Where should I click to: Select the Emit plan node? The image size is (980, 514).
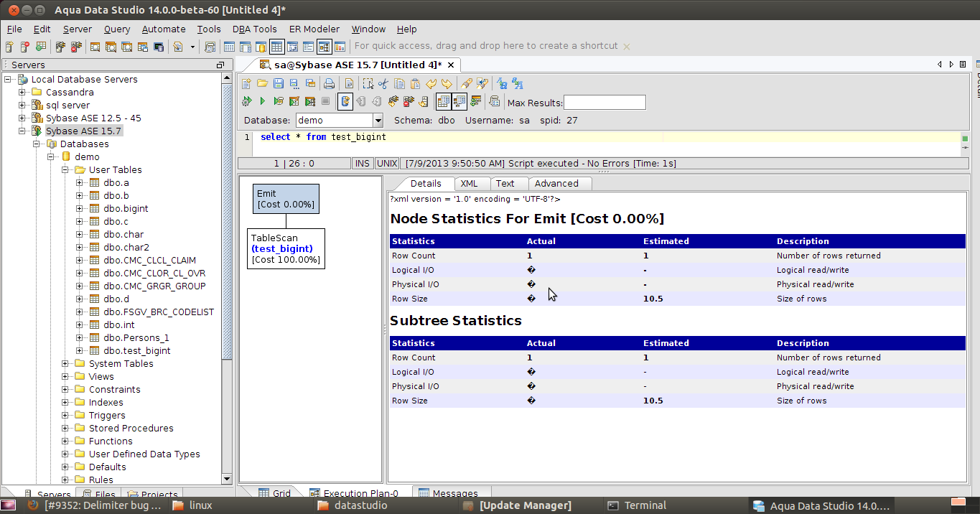(x=286, y=199)
